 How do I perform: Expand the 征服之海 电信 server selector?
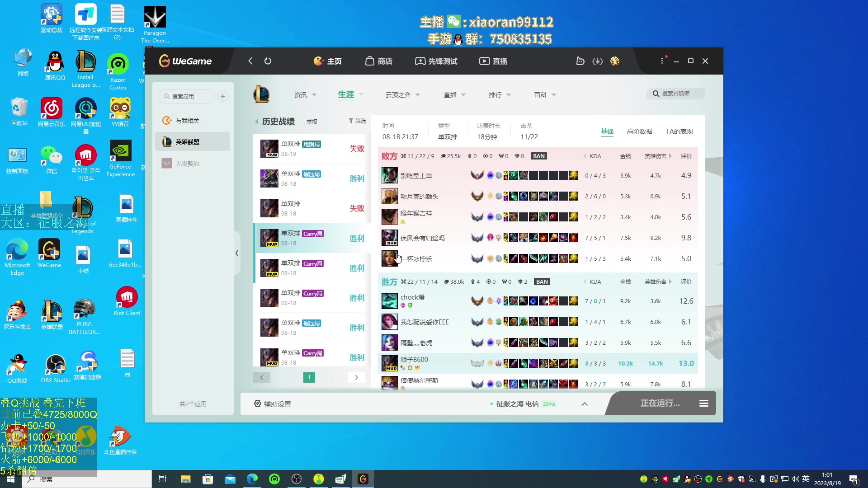tap(585, 404)
